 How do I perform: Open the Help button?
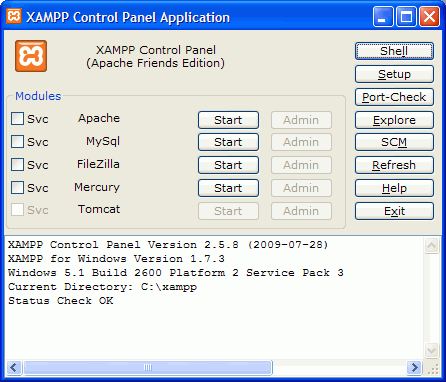pyautogui.click(x=394, y=188)
